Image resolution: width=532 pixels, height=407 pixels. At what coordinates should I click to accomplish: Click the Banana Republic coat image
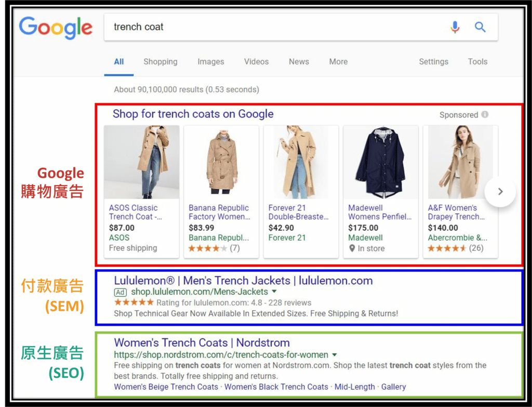pos(221,162)
